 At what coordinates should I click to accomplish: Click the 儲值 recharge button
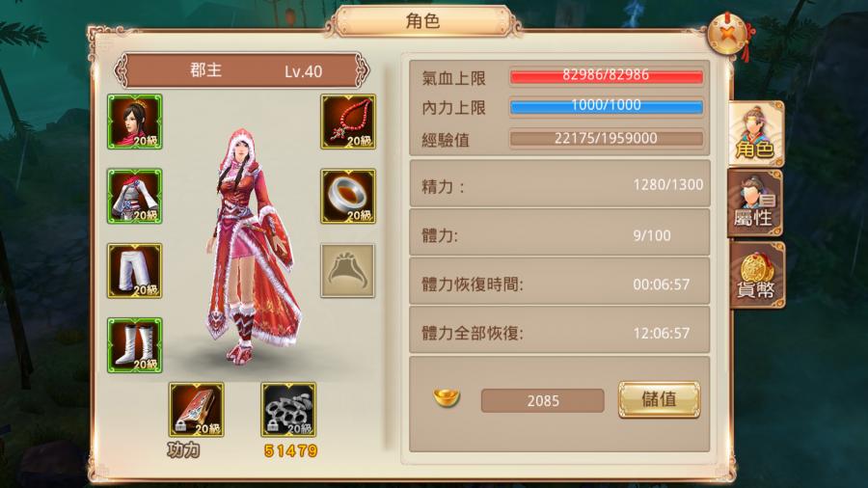659,399
